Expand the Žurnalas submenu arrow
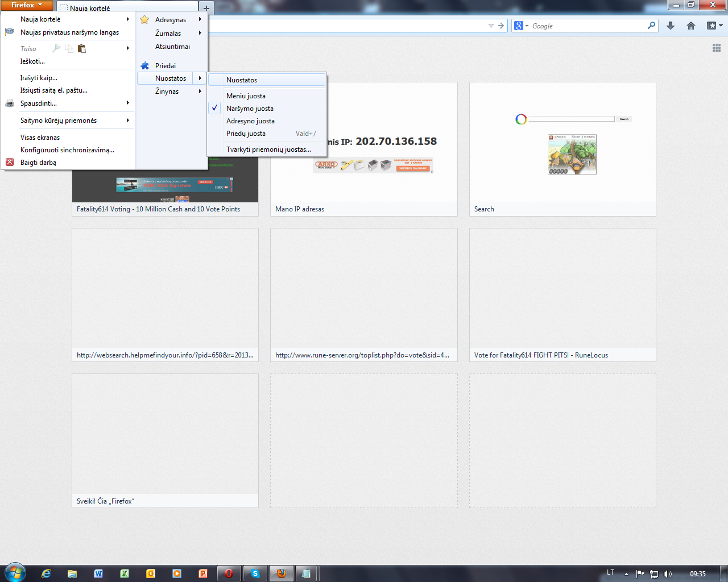 (x=200, y=33)
